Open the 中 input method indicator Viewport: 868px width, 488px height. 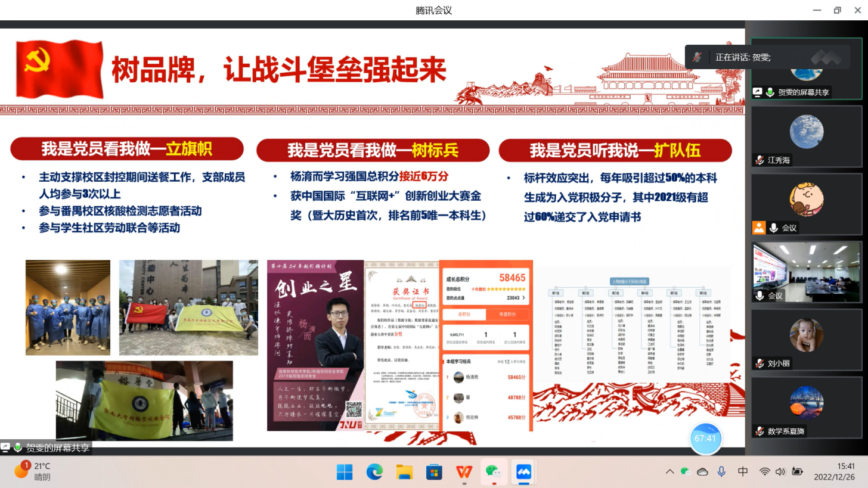[743, 472]
